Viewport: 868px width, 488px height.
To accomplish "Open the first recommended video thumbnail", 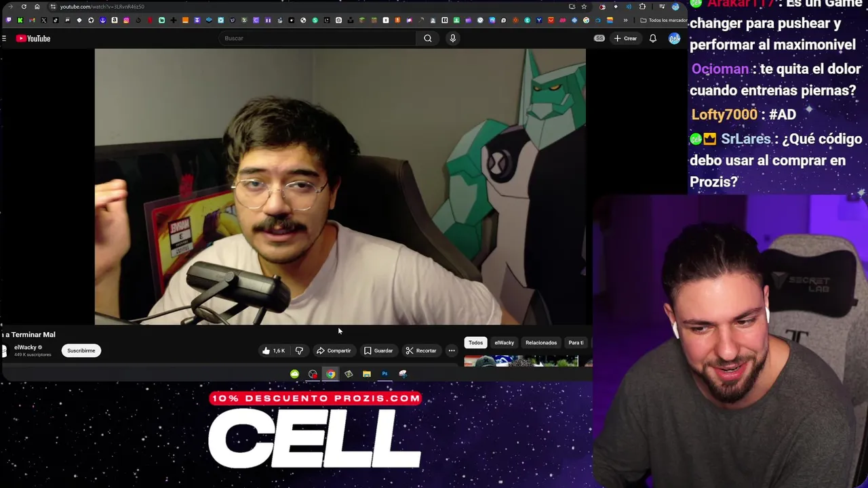I will (521, 362).
